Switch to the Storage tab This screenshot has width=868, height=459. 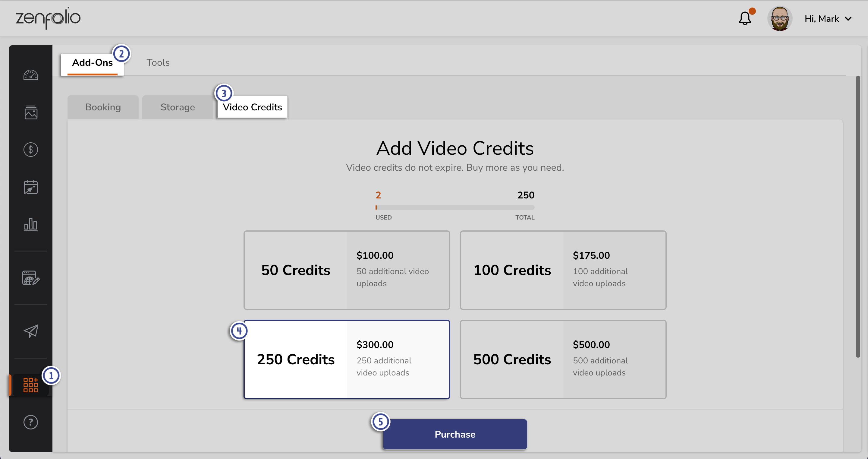click(178, 107)
